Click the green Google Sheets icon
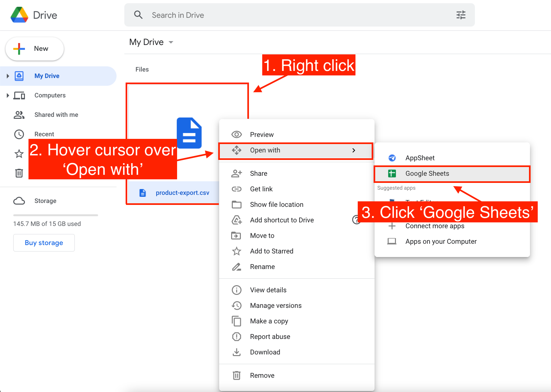This screenshot has height=392, width=551. tap(392, 174)
